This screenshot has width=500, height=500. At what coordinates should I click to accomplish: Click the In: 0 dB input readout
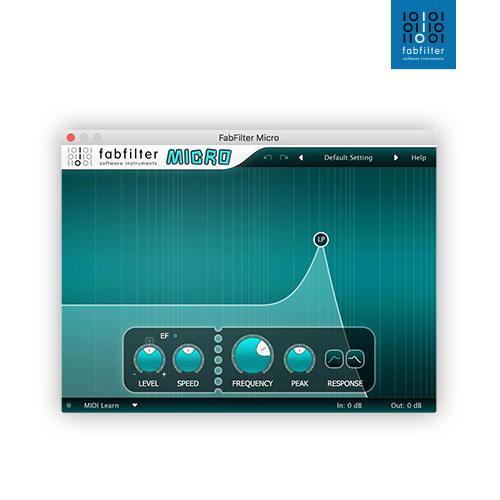[349, 405]
